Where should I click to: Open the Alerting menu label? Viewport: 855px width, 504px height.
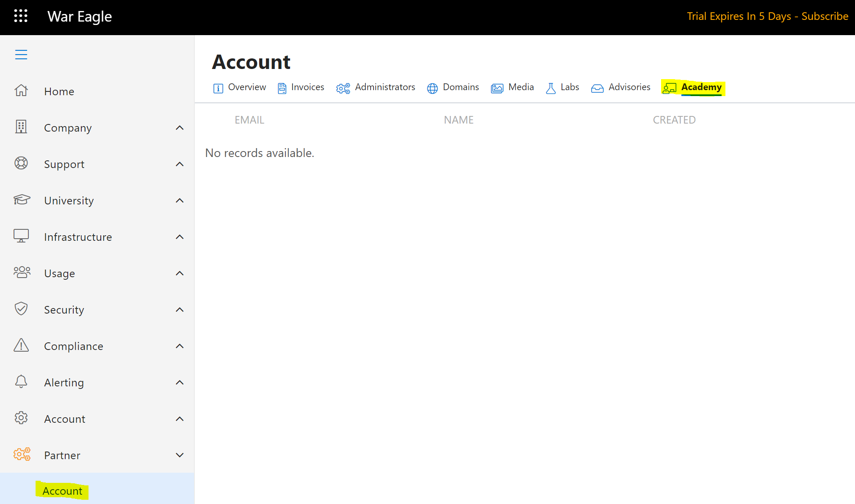(x=64, y=383)
